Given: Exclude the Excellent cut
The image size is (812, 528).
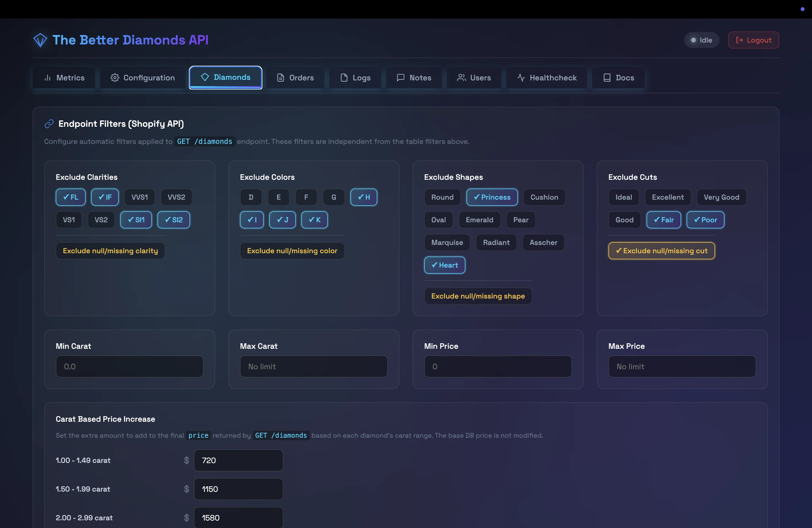Looking at the screenshot, I should point(668,197).
